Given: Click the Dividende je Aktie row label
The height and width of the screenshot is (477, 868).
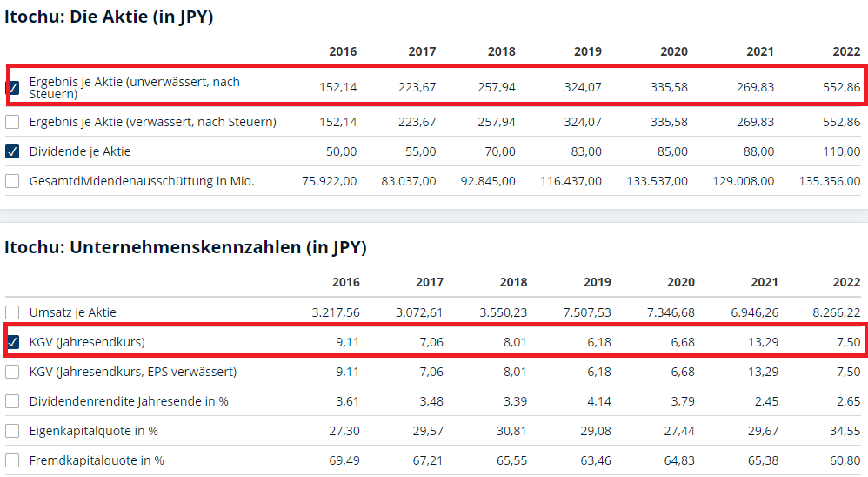Looking at the screenshot, I should [x=80, y=151].
